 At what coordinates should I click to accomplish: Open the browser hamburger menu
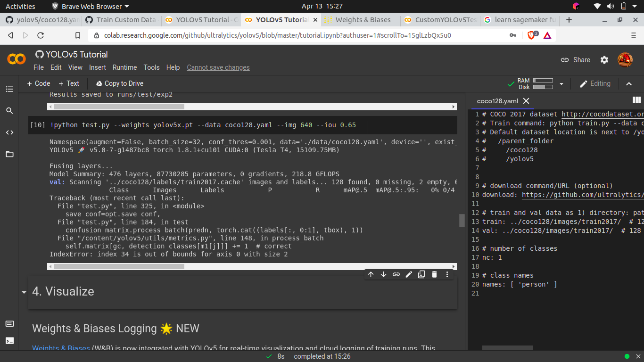[x=634, y=35]
